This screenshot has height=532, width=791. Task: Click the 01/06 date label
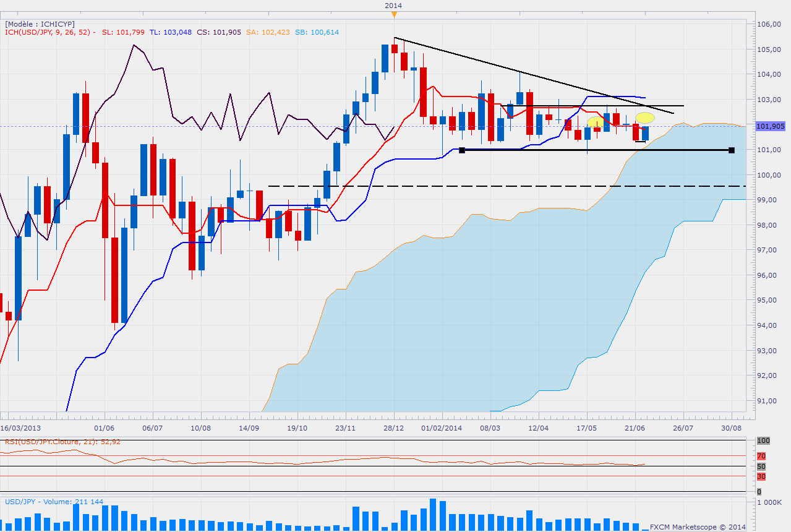point(104,427)
